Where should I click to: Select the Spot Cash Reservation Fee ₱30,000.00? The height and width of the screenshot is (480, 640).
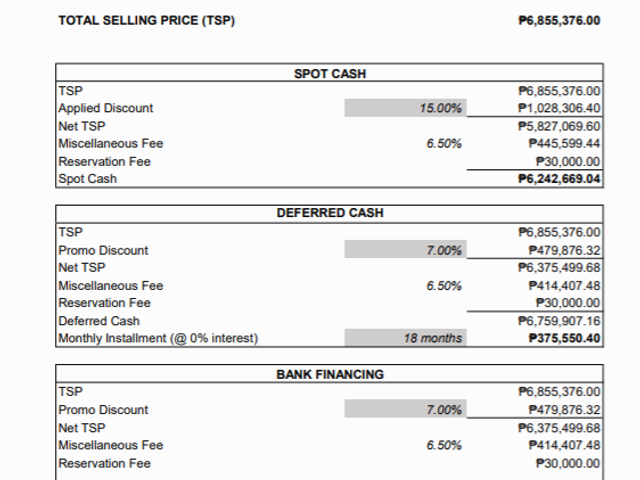pos(568,162)
